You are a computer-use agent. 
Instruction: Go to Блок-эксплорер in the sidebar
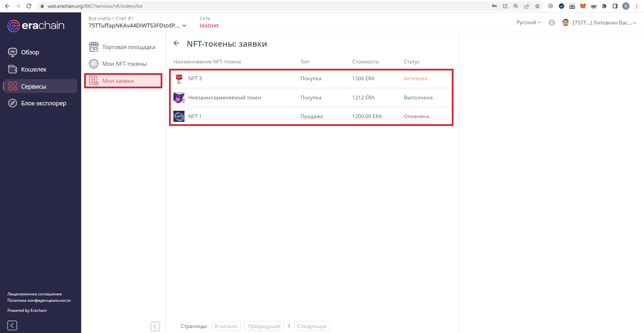pyautogui.click(x=43, y=103)
